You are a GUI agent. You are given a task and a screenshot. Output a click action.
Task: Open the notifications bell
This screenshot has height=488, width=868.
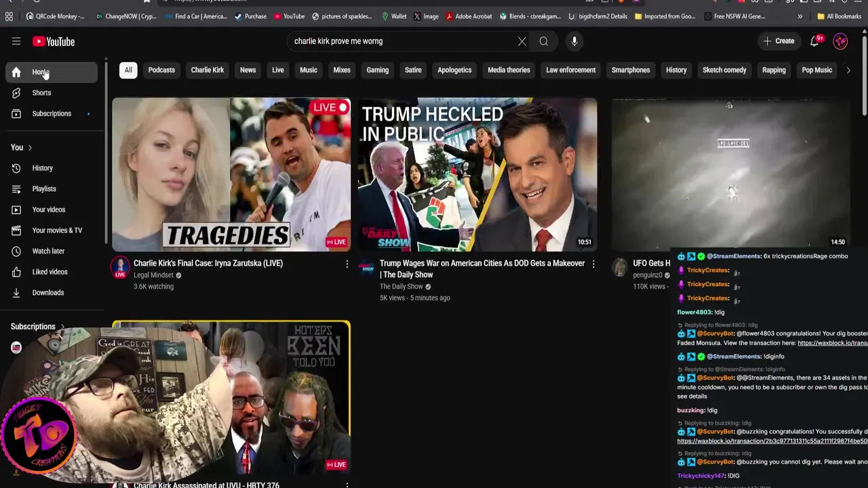coord(815,41)
